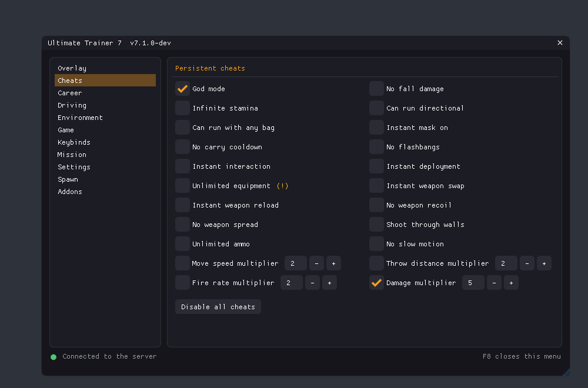The height and width of the screenshot is (388, 588).
Task: Increase the Move speed multiplier value
Action: (x=333, y=263)
